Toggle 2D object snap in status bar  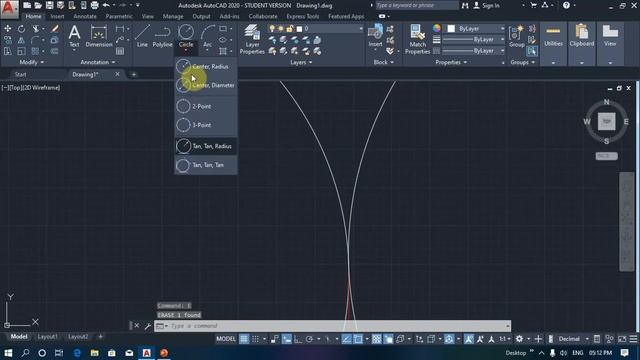pos(358,339)
